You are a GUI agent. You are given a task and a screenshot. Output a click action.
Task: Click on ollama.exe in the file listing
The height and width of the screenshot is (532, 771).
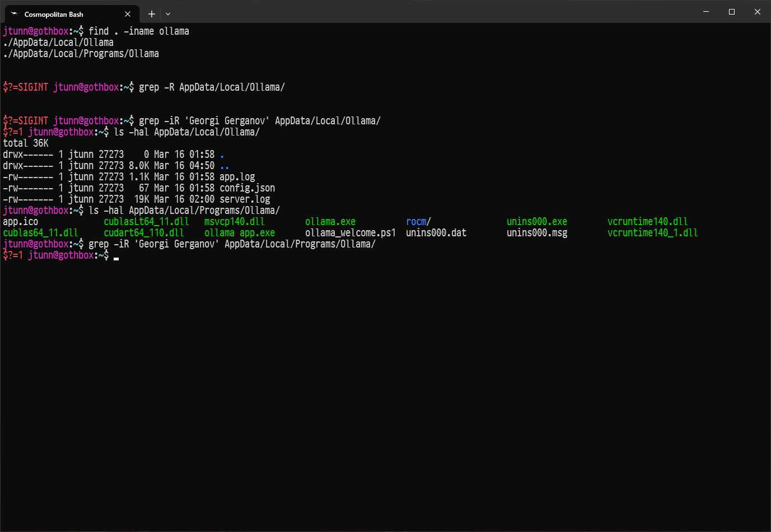(x=330, y=222)
